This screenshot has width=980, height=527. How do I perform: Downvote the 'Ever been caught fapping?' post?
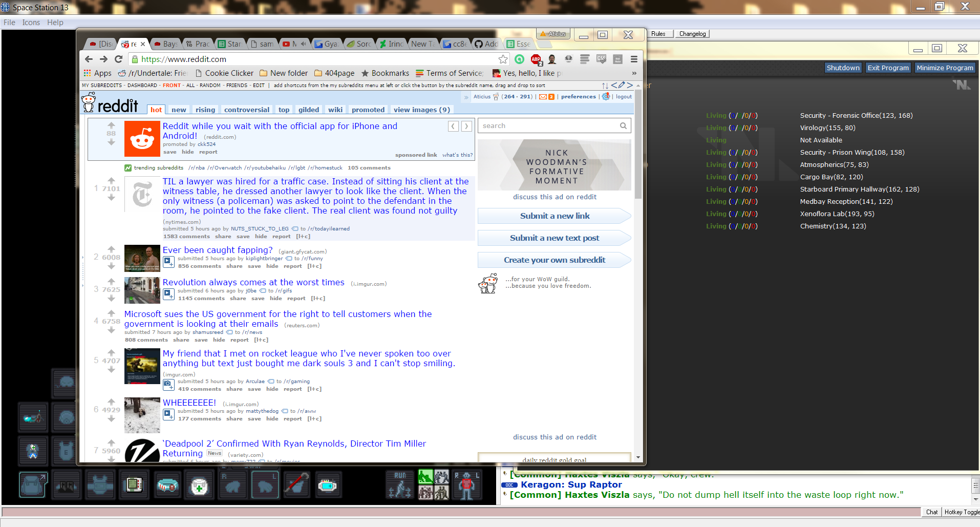click(111, 265)
